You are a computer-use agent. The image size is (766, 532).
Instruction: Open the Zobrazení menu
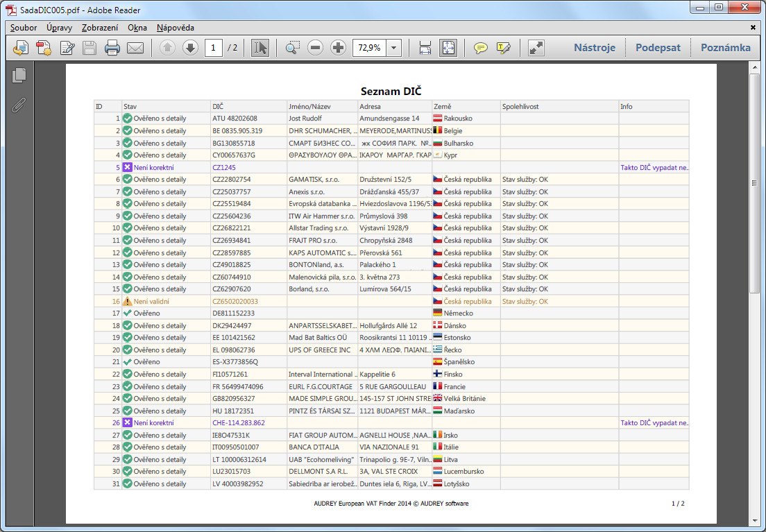click(x=100, y=28)
